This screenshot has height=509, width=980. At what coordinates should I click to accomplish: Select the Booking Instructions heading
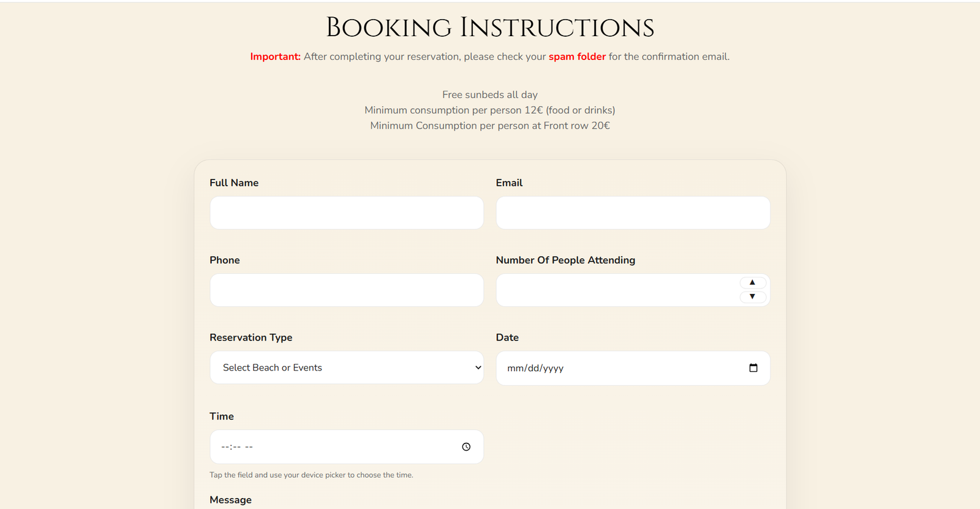click(490, 28)
